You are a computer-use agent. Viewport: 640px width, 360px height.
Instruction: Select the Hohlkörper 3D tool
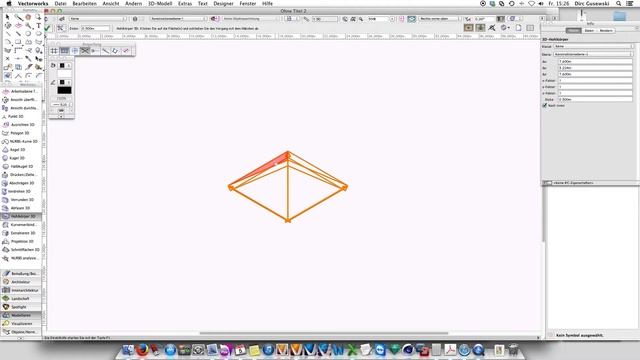click(21, 216)
